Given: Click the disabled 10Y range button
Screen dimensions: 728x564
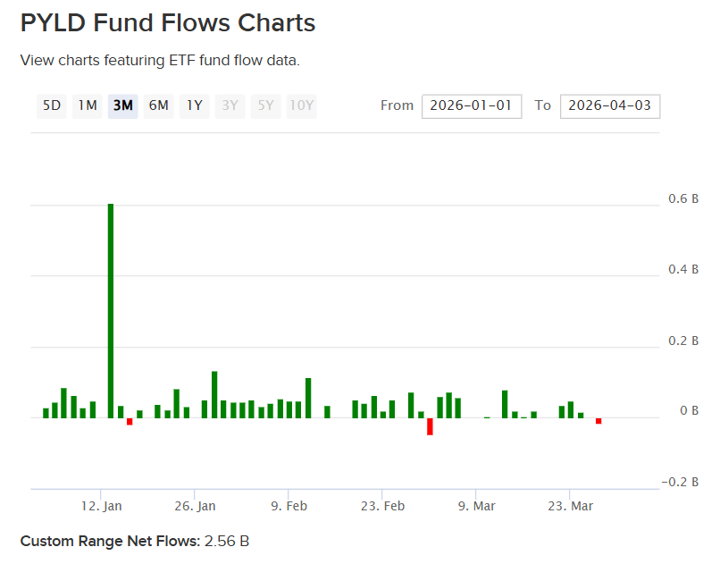Looking at the screenshot, I should coord(301,106).
